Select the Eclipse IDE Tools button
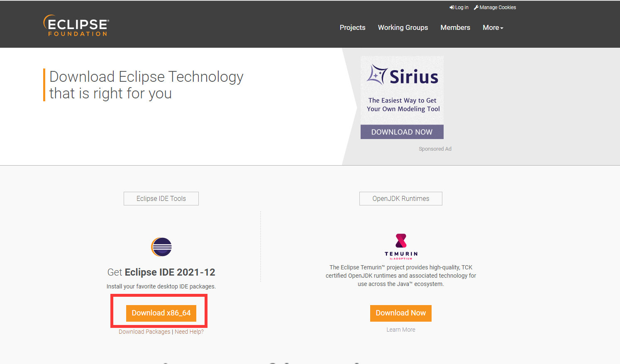 pos(161,198)
